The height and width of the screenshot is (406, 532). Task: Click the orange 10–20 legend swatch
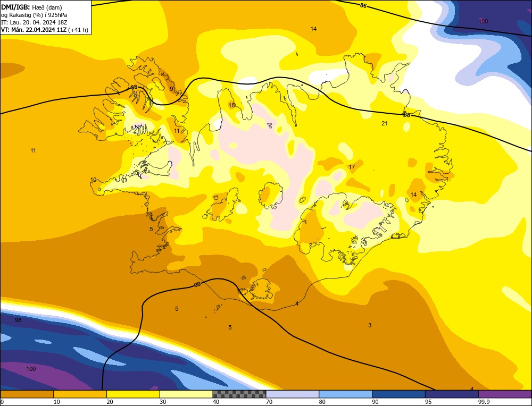[80, 394]
